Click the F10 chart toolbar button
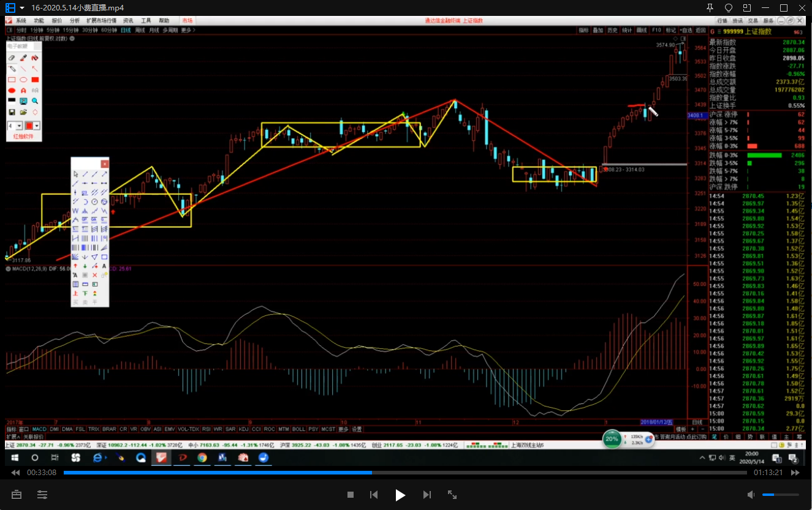Viewport: 812px width, 510px height. pos(656,30)
